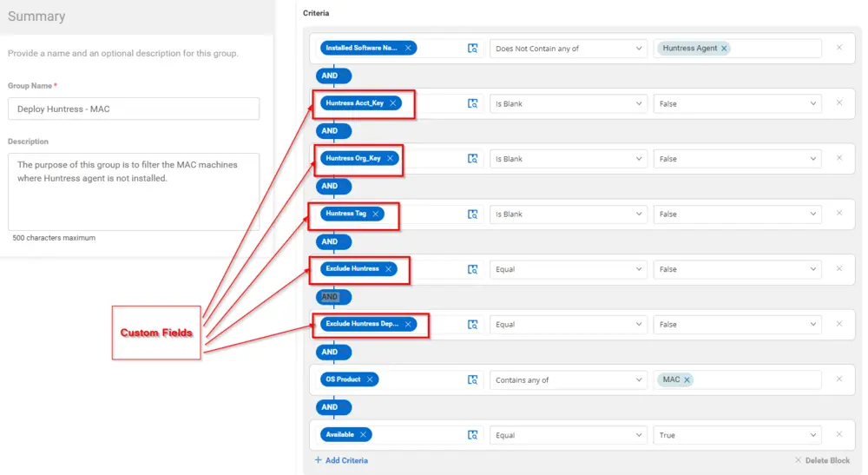This screenshot has width=868, height=475.
Task: Open Is Blank operator dropdown for Huntress Tag
Action: pyautogui.click(x=568, y=214)
